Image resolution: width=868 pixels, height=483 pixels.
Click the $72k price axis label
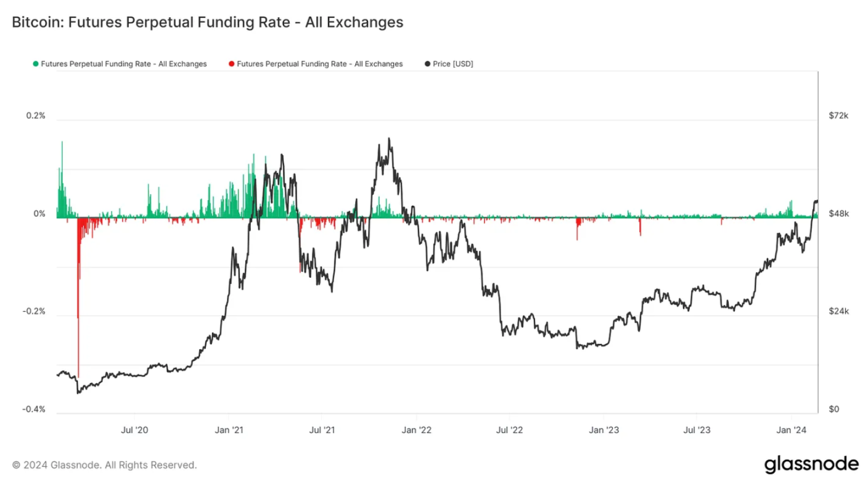(838, 116)
